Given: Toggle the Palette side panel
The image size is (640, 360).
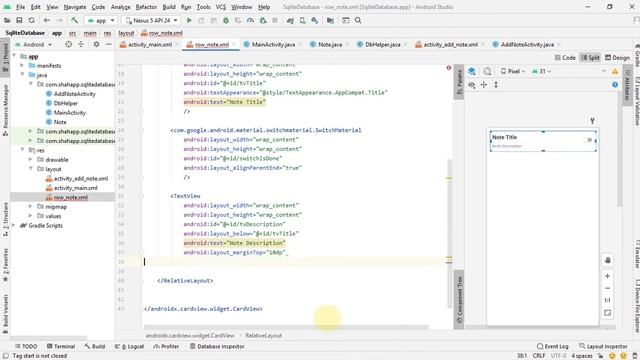Looking at the screenshot, I should tap(459, 82).
